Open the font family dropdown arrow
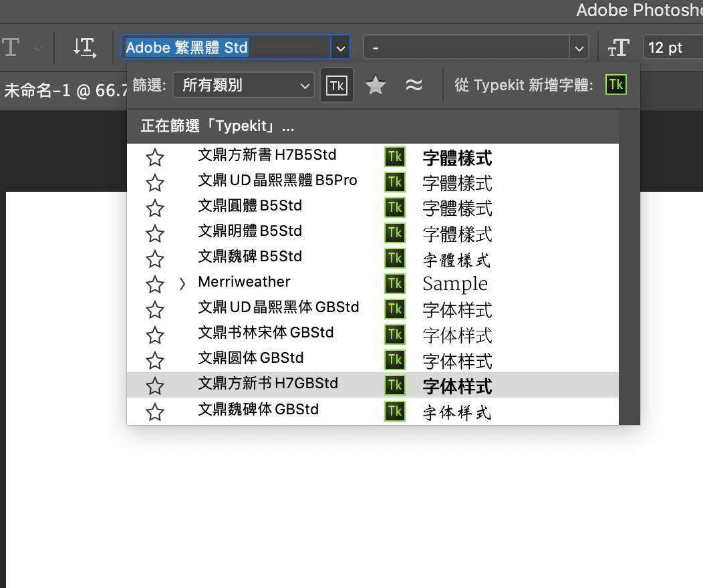The width and height of the screenshot is (703, 588). [341, 47]
